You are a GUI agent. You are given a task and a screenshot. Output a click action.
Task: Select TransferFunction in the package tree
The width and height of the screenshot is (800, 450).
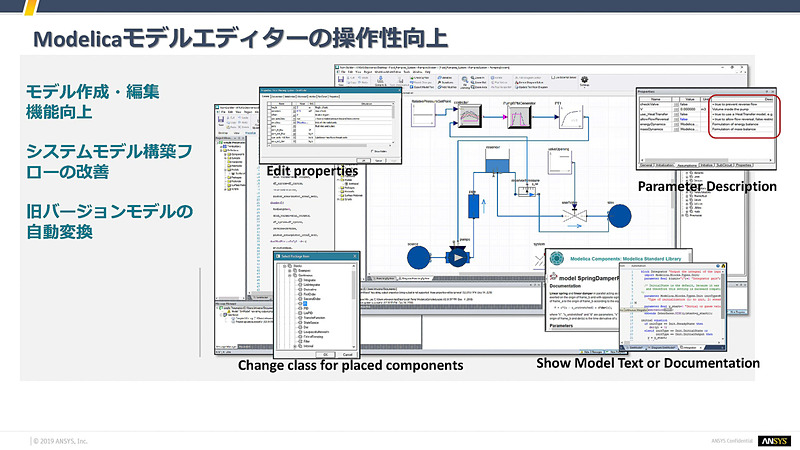(314, 318)
